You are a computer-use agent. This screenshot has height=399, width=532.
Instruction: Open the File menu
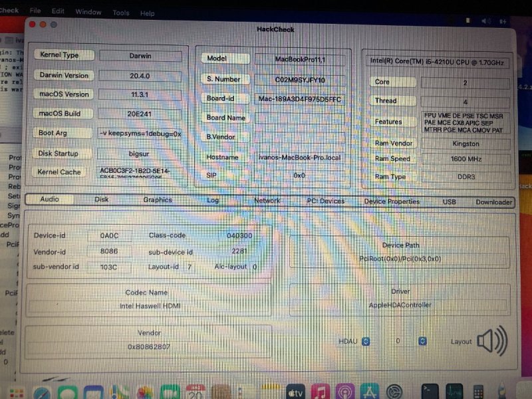35,11
